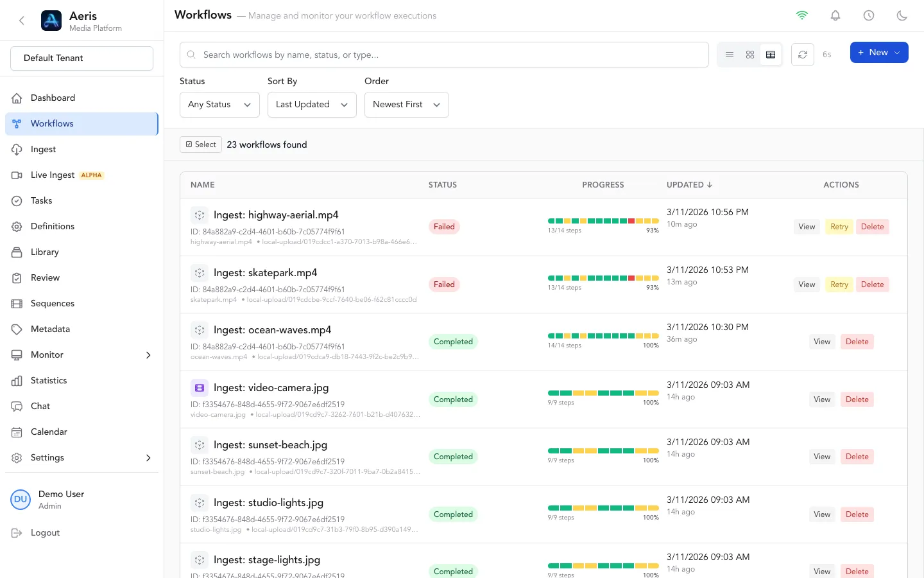Open the history clock icon

869,15
